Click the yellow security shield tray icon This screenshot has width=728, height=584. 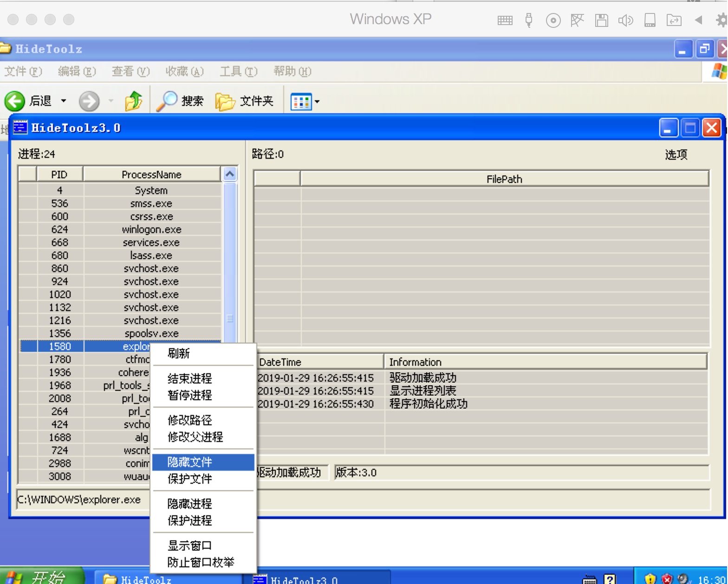650,578
